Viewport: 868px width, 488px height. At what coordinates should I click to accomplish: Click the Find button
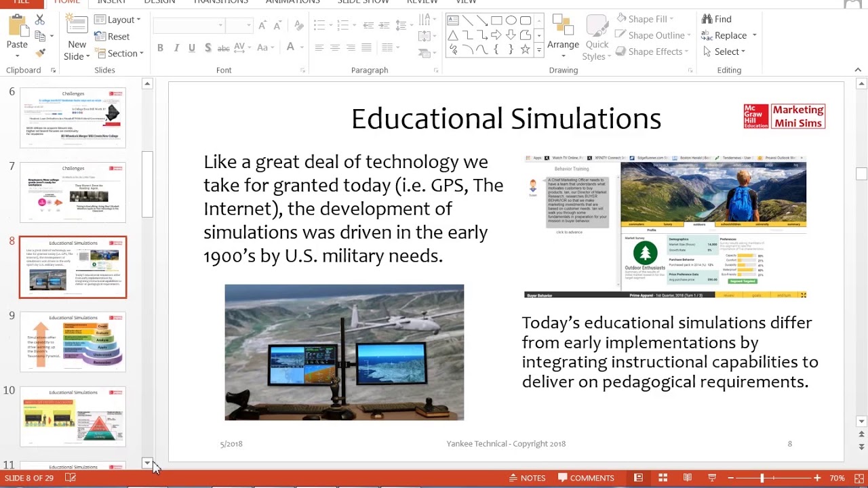(717, 19)
